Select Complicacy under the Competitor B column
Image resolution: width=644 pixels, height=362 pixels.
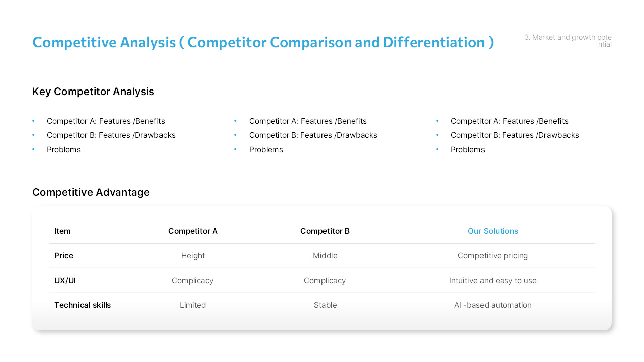(325, 281)
